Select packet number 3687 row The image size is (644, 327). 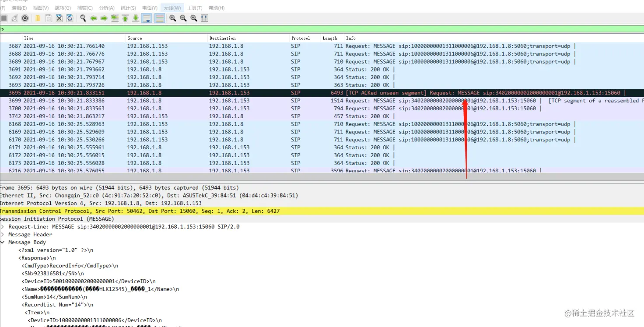tap(322, 46)
